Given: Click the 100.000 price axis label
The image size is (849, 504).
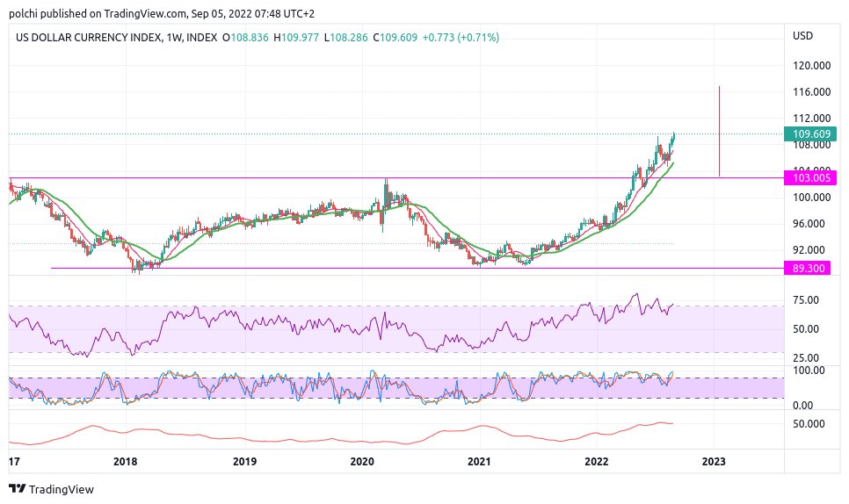Looking at the screenshot, I should point(811,198).
